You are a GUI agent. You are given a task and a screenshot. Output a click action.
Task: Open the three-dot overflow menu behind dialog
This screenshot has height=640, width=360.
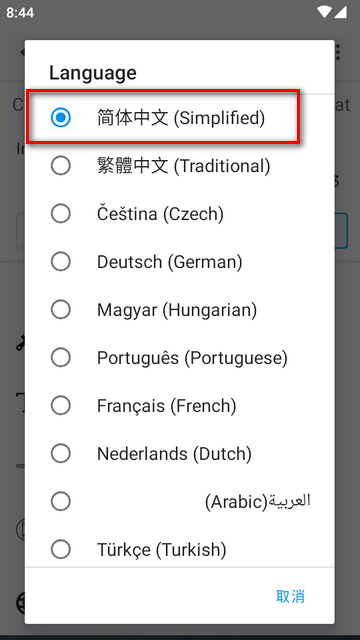338,52
